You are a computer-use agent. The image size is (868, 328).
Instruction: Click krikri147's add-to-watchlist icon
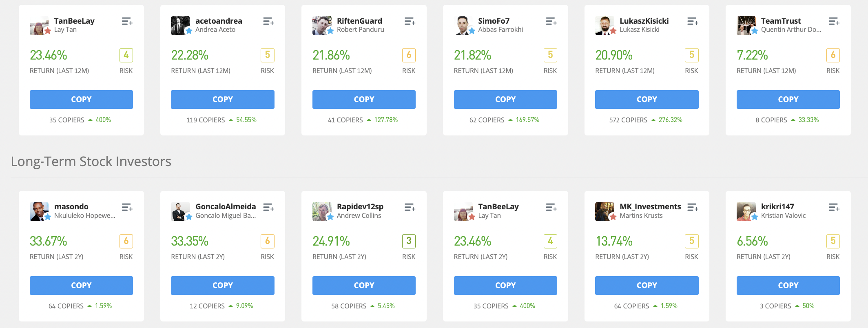(x=834, y=208)
